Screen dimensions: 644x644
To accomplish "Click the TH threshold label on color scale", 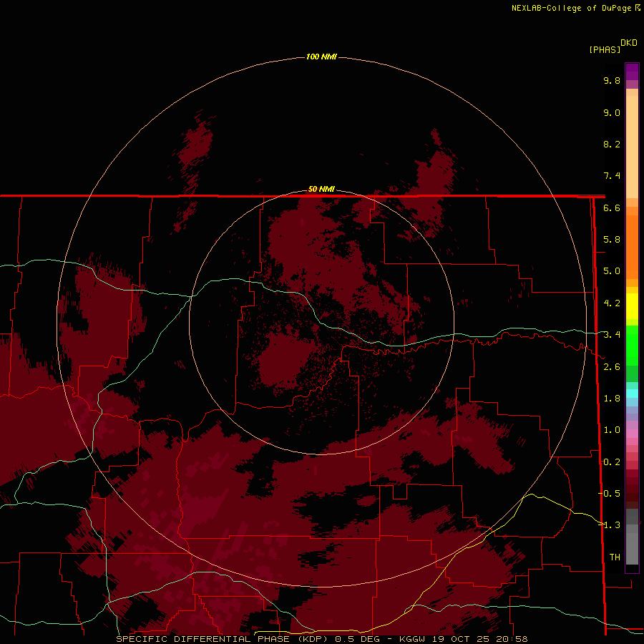I will (615, 557).
